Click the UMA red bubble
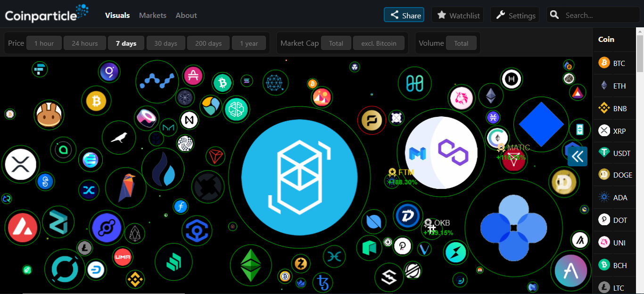Image resolution: width=644 pixels, height=294 pixels. (x=122, y=257)
